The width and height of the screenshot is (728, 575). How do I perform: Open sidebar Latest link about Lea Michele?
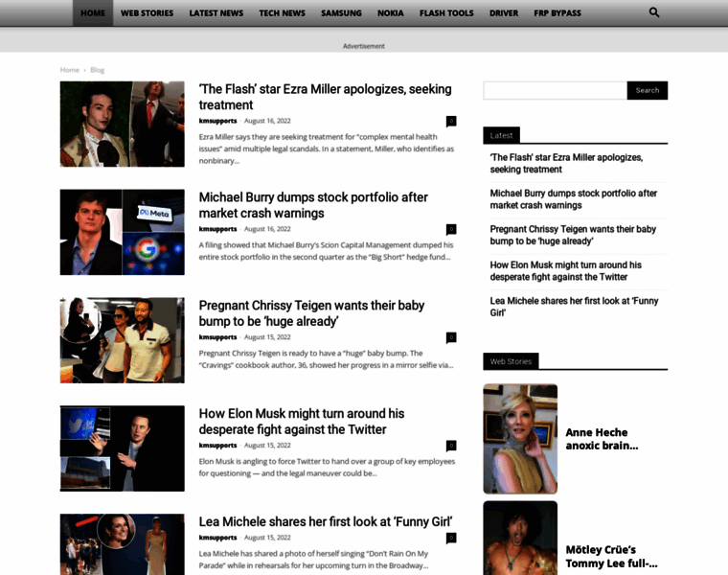574,307
